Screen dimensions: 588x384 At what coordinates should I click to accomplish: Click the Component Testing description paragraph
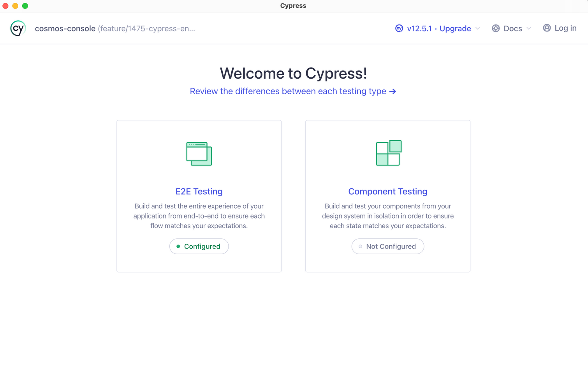pos(388,216)
